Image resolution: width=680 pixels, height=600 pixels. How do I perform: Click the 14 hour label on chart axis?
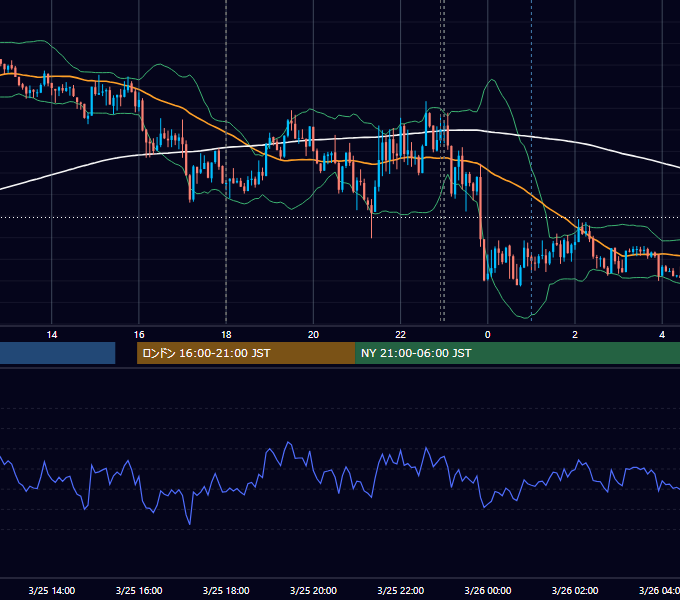pyautogui.click(x=52, y=335)
